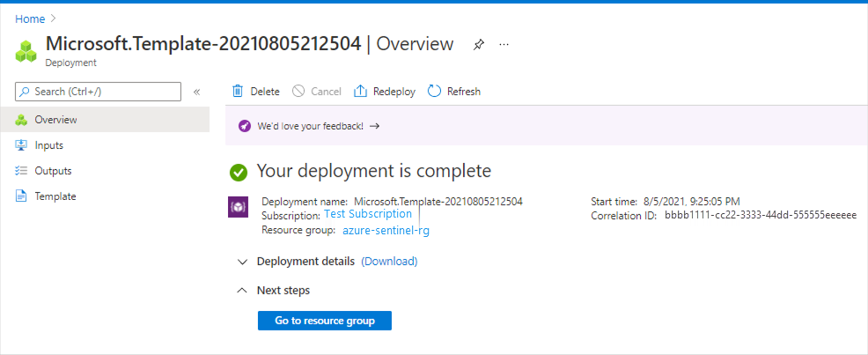Click the Template document sidebar icon
The height and width of the screenshot is (355, 868).
[x=21, y=196]
